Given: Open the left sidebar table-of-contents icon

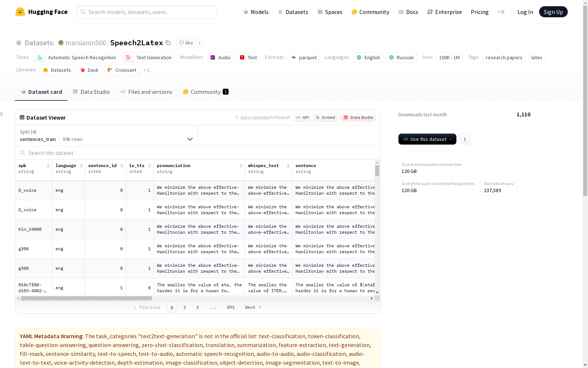Looking at the screenshot, I should click(1, 114).
